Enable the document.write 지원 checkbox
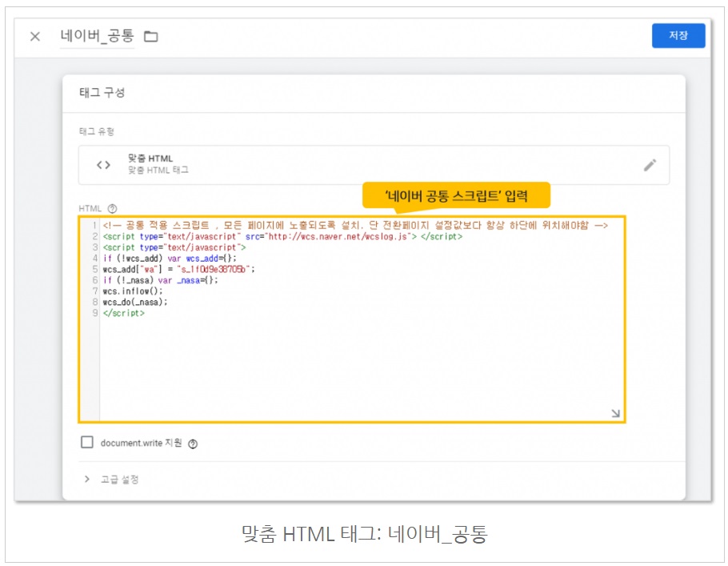728x566 pixels. [x=87, y=442]
